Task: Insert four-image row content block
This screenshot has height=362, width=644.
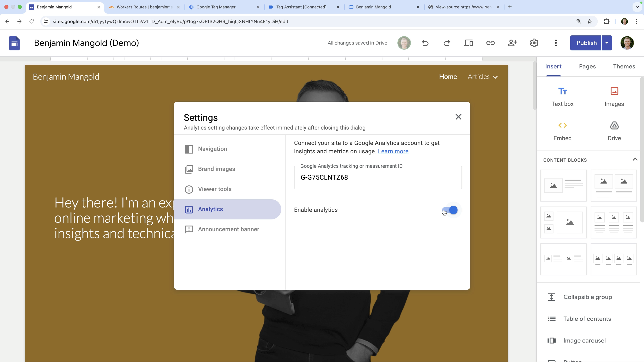Action: point(614,259)
